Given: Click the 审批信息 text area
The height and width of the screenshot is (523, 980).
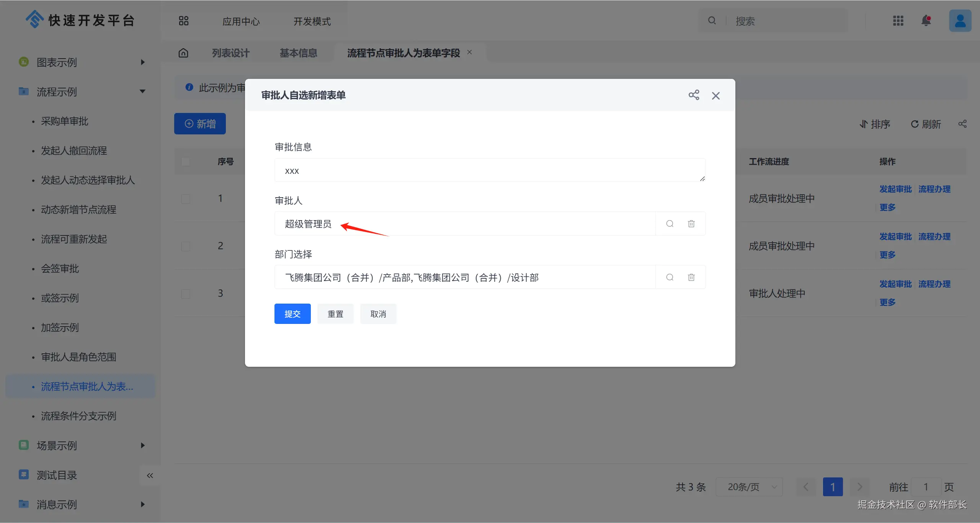Looking at the screenshot, I should [489, 170].
